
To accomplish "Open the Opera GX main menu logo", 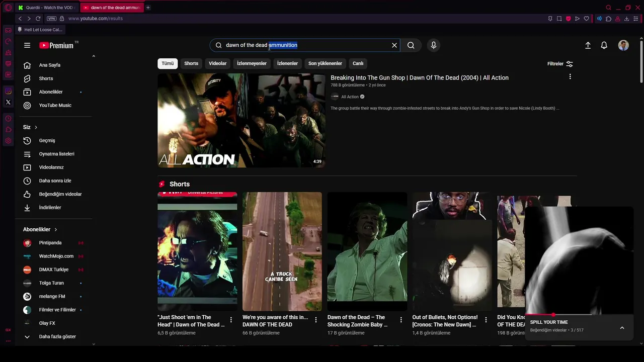I will coord(8,8).
